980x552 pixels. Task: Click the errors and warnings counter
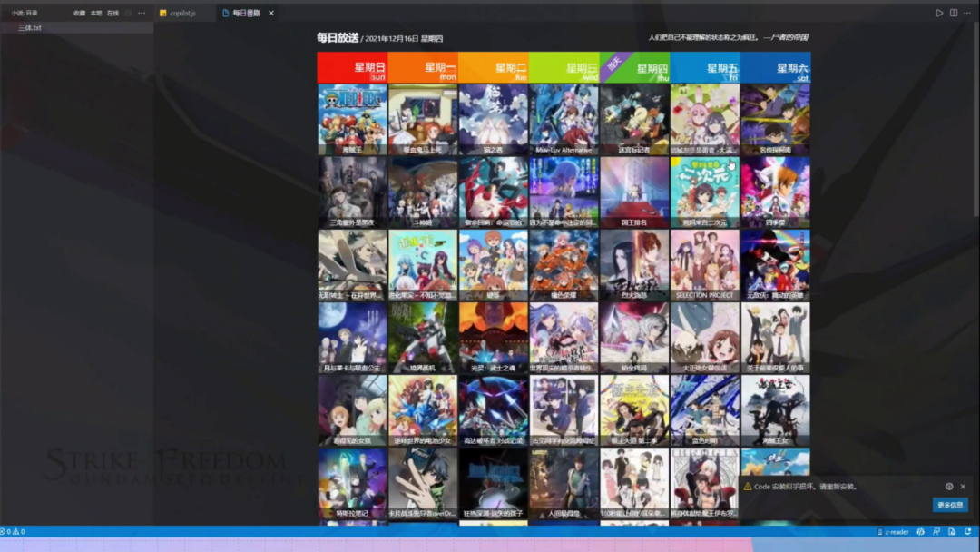pyautogui.click(x=13, y=532)
